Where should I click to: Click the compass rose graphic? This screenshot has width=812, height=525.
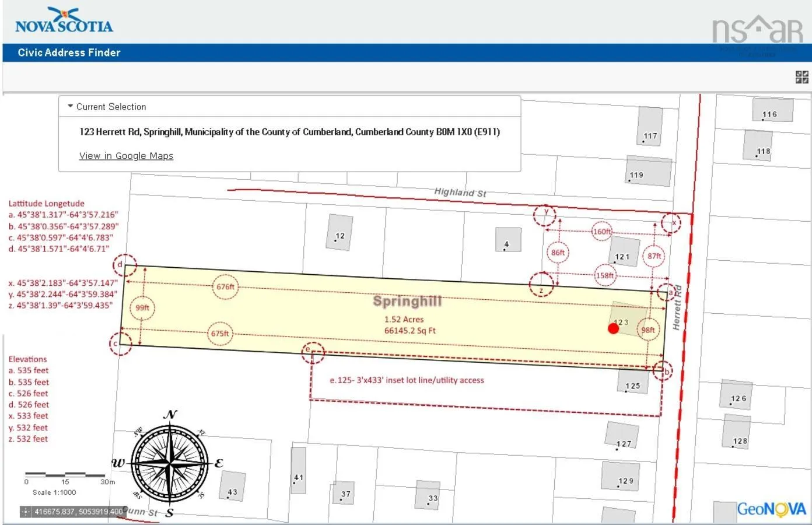pyautogui.click(x=169, y=463)
